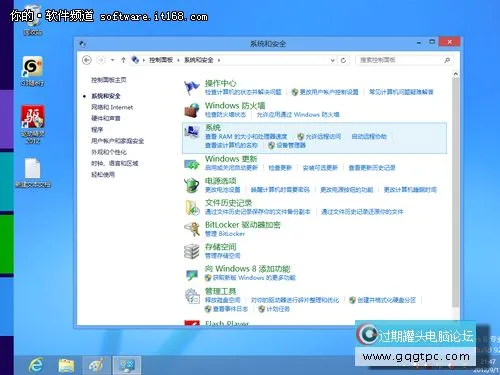Open Internet Explorer from the taskbar
The image size is (500, 375).
[36, 365]
